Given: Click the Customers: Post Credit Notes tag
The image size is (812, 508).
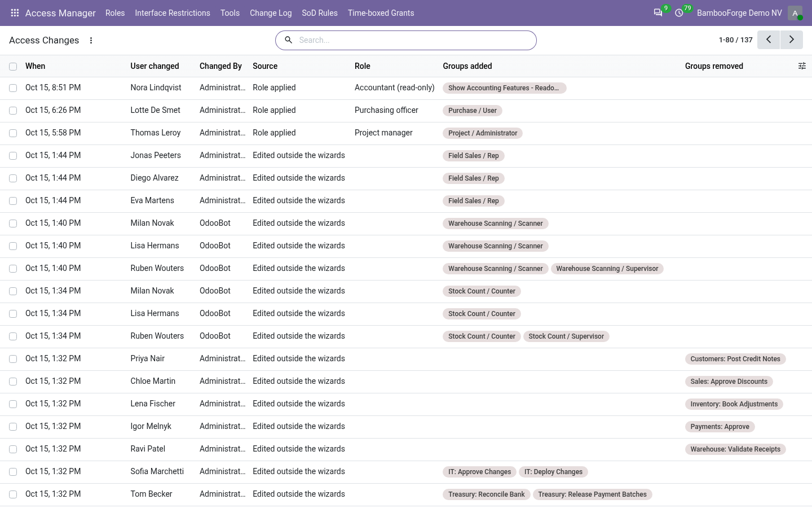Looking at the screenshot, I should [x=735, y=359].
